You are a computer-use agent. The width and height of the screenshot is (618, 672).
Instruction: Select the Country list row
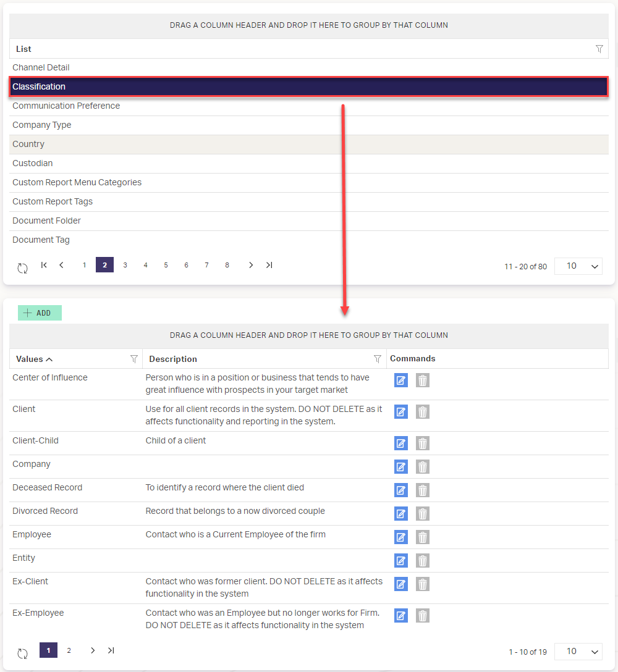point(309,145)
